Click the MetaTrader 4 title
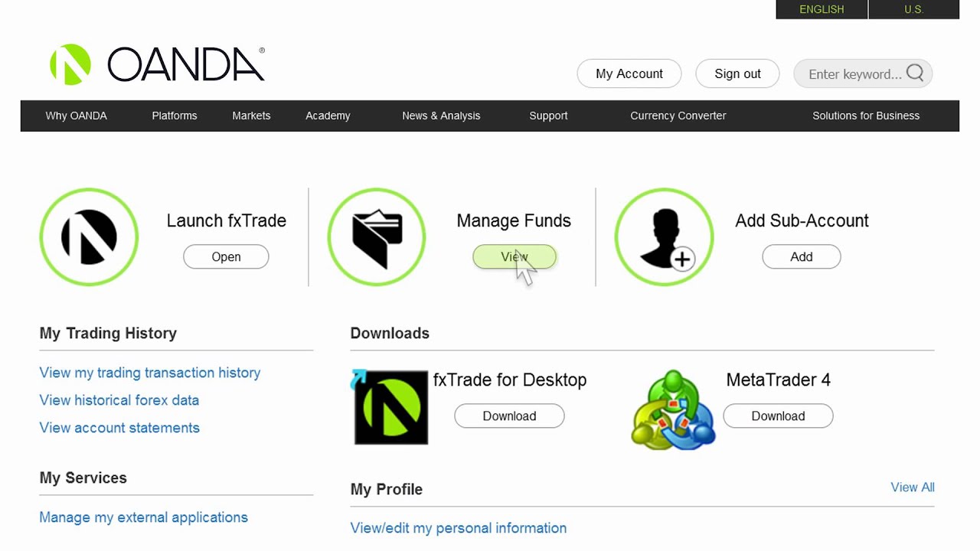The width and height of the screenshot is (980, 551). click(x=778, y=380)
